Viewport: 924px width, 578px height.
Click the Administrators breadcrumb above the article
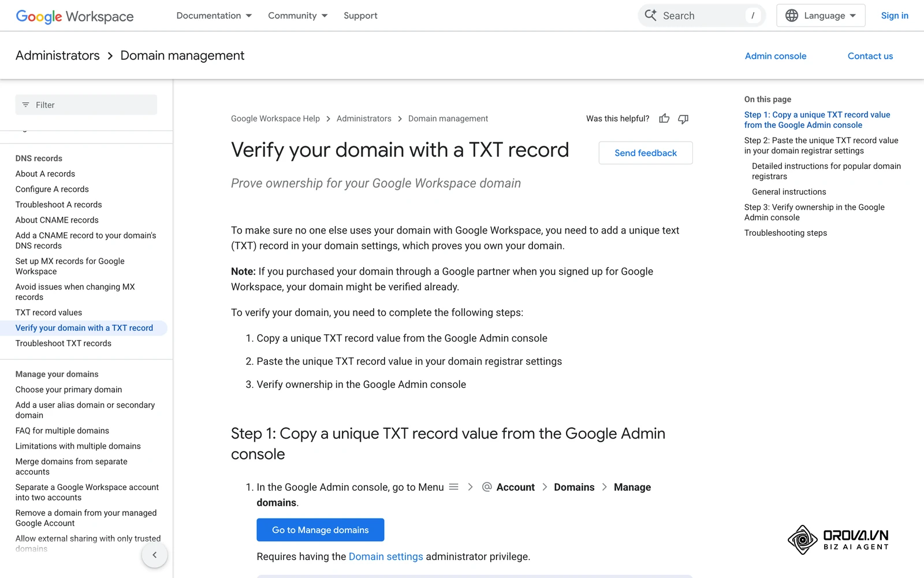click(364, 118)
